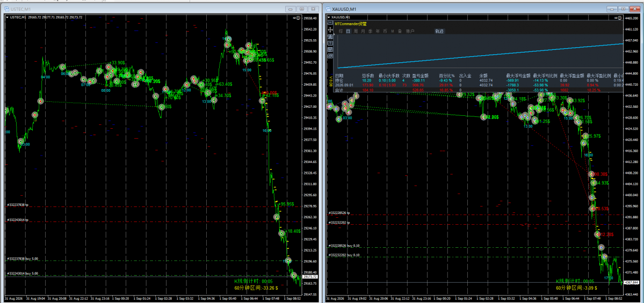The height and width of the screenshot is (303, 644).
Task: Click the 持仓 row label in the stats table
Action: coord(339,80)
